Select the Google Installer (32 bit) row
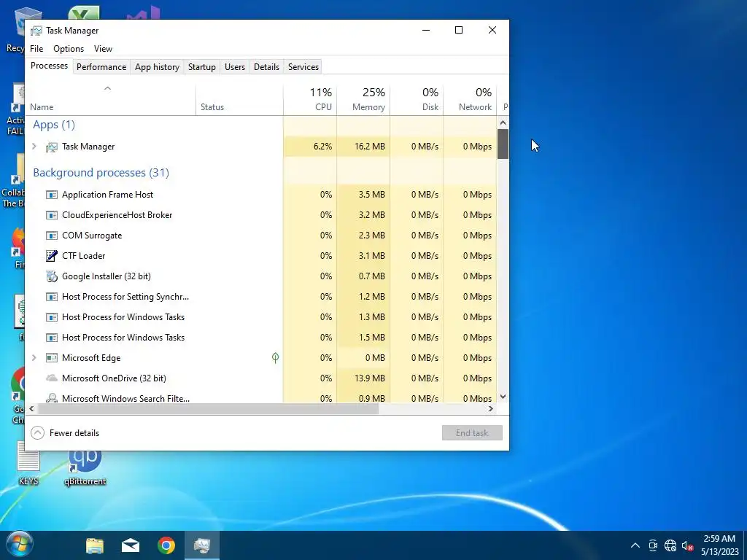The width and height of the screenshot is (747, 560). click(261, 276)
